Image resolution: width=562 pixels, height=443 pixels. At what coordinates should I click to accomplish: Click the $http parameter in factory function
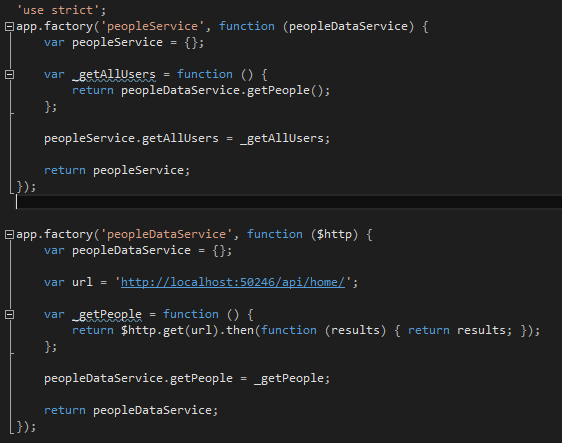click(334, 234)
